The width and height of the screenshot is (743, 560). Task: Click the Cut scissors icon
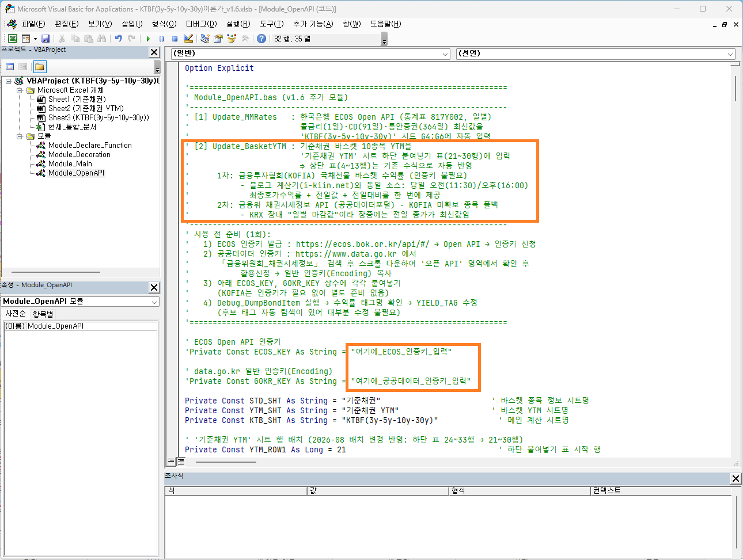(x=62, y=39)
